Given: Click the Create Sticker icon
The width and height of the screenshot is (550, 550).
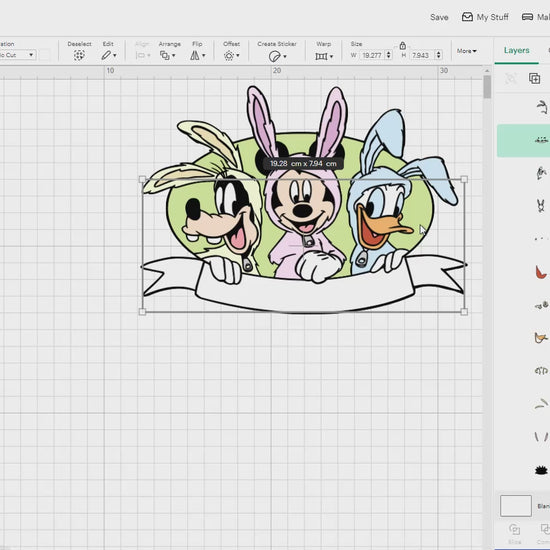Looking at the screenshot, I should [x=274, y=56].
